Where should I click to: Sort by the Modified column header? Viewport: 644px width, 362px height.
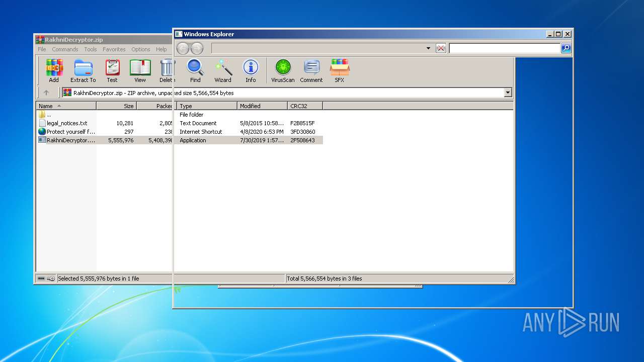click(x=262, y=106)
